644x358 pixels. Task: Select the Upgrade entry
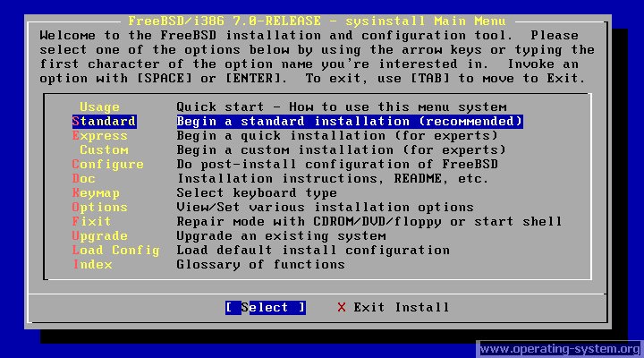coord(100,236)
